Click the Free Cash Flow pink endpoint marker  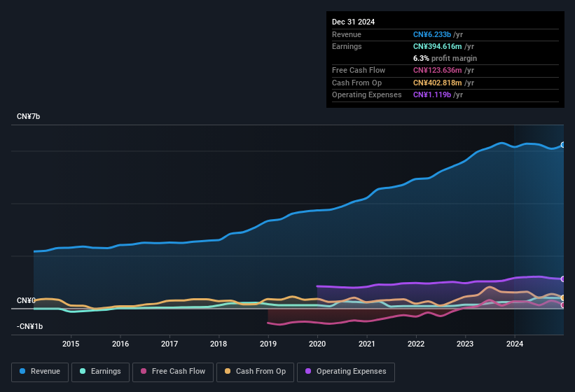563,304
